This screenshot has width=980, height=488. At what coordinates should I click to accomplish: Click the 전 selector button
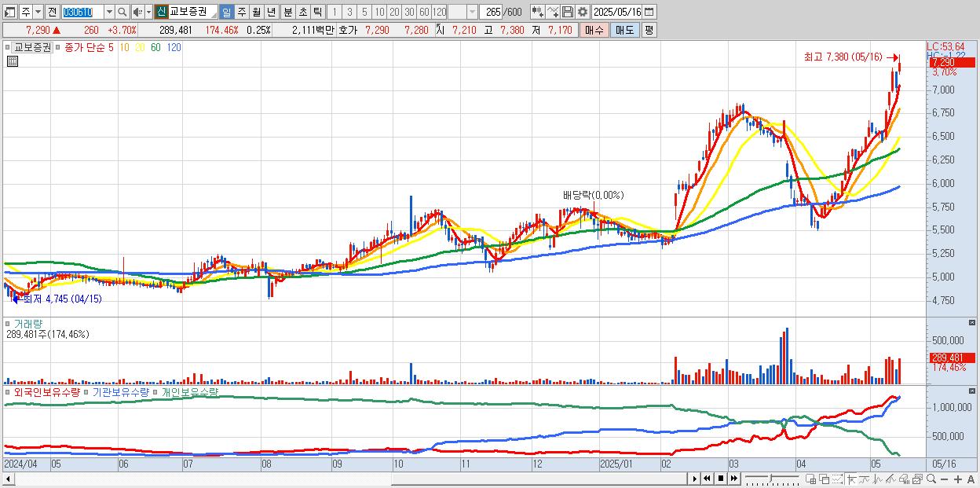click(52, 12)
